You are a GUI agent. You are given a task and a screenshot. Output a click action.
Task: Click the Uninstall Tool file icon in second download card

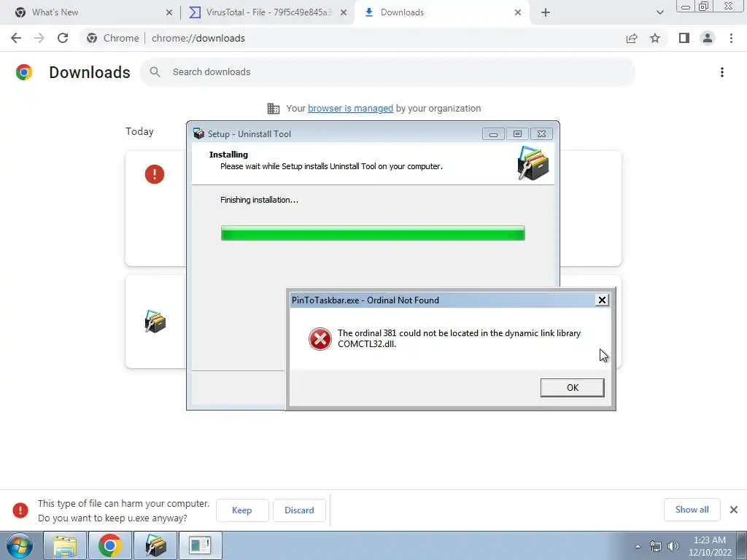155,322
